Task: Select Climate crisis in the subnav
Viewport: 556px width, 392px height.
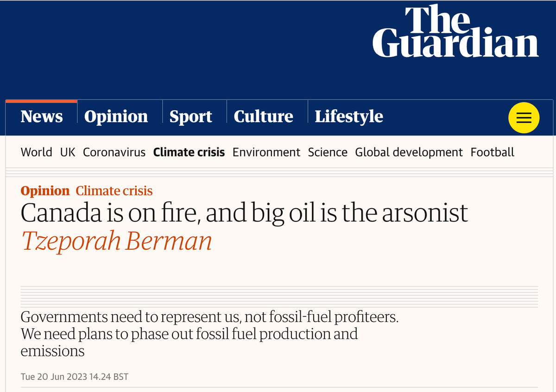Action: coord(189,152)
